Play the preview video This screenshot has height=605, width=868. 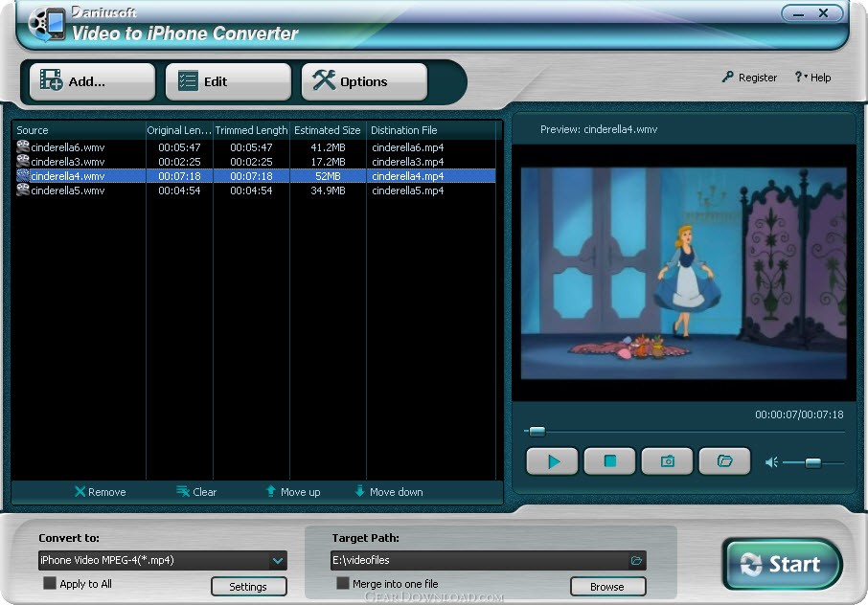point(552,461)
